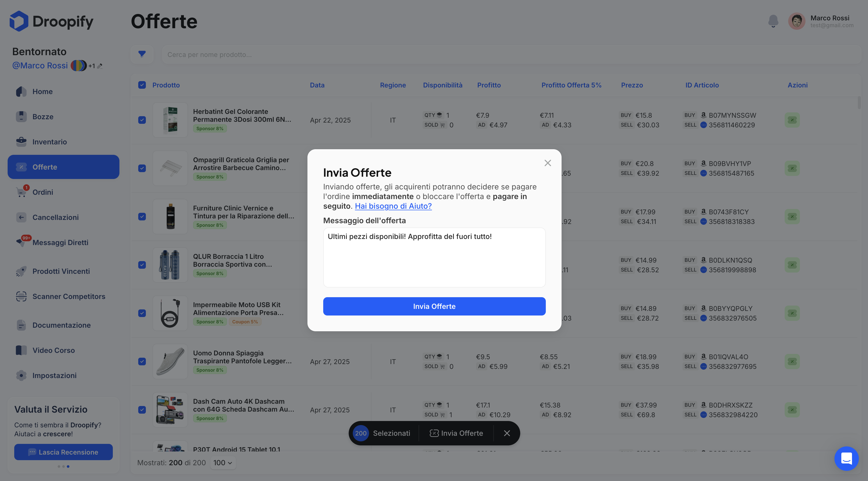Open Messaggi Diretti
Screen dimensions: 868x481
63,243
